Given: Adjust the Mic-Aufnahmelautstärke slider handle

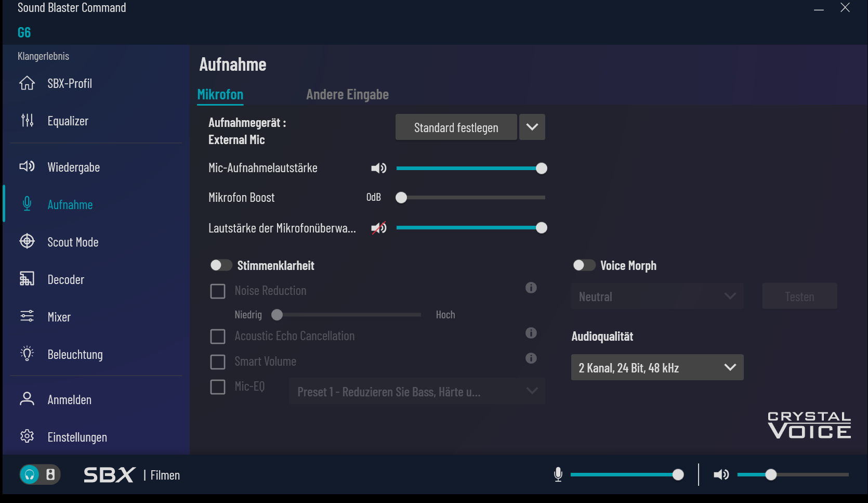Looking at the screenshot, I should [541, 168].
